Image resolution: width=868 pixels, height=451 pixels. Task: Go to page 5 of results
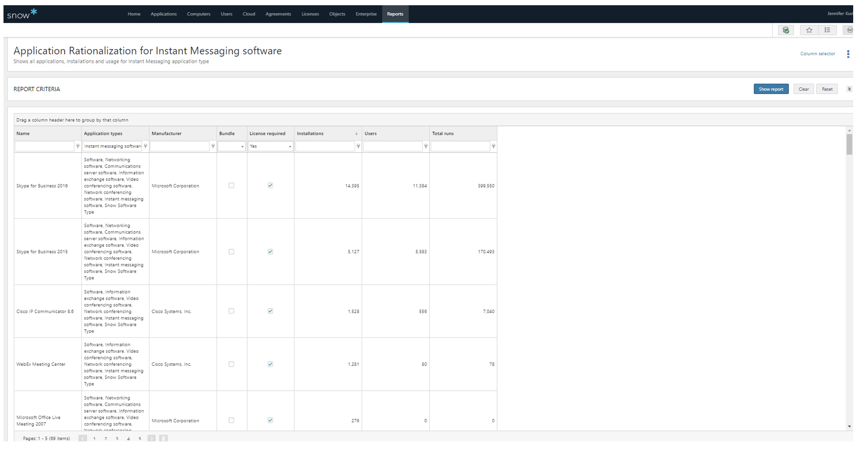[x=140, y=438]
